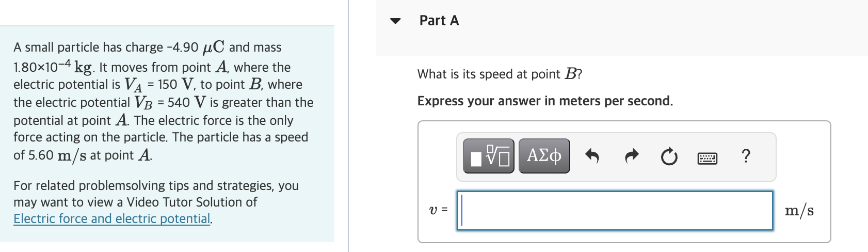Click the VB = 540 V potential text
This screenshot has width=868, height=252.
(170, 103)
